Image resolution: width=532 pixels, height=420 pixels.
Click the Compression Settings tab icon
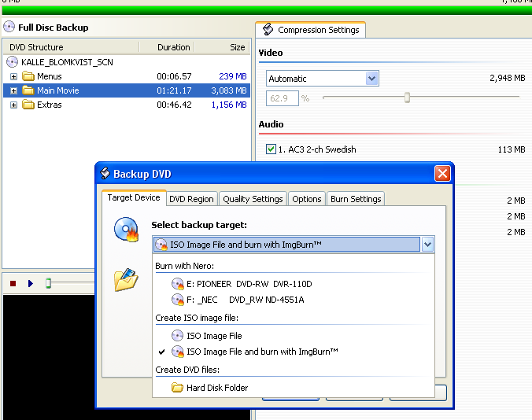[x=268, y=30]
